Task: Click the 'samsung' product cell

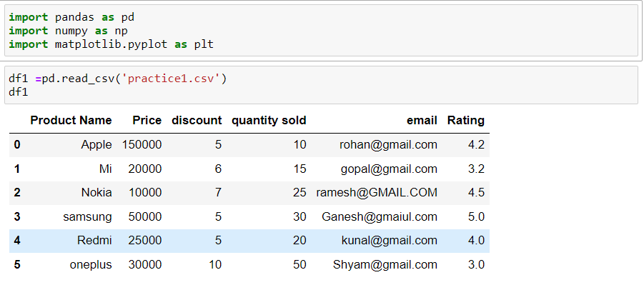Action: pos(87,216)
